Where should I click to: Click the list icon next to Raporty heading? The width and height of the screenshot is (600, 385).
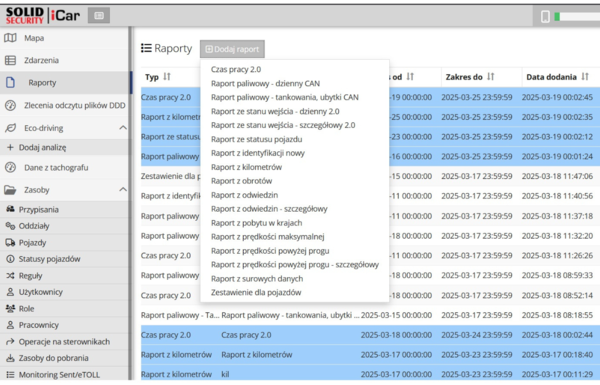point(146,48)
